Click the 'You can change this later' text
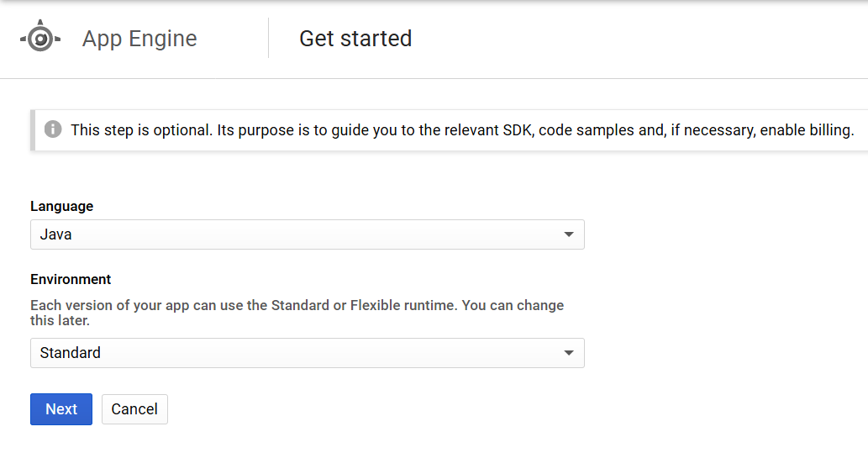Image resolution: width=868 pixels, height=474 pixels. (513, 305)
